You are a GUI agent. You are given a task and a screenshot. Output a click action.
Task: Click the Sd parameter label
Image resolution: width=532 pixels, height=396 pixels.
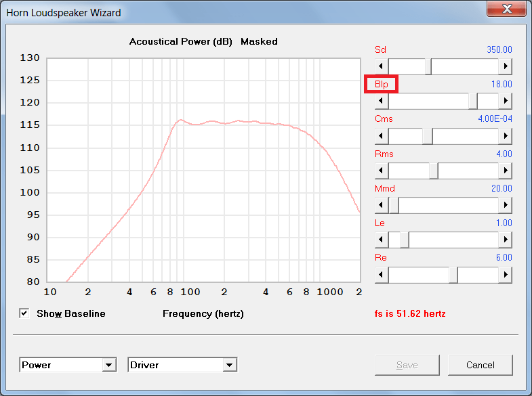(380, 49)
